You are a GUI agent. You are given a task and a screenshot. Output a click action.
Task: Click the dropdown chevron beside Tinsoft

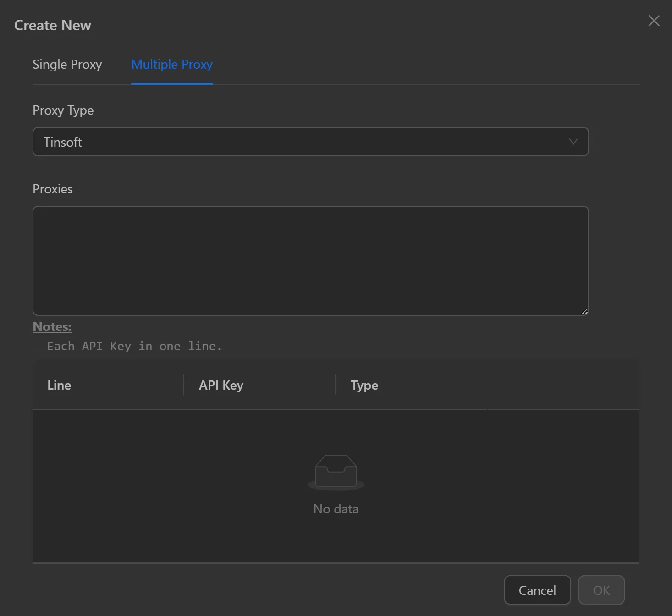point(573,142)
